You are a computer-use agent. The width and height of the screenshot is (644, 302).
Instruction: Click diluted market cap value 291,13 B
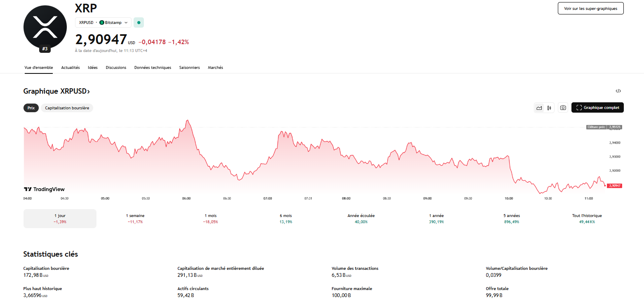point(190,275)
